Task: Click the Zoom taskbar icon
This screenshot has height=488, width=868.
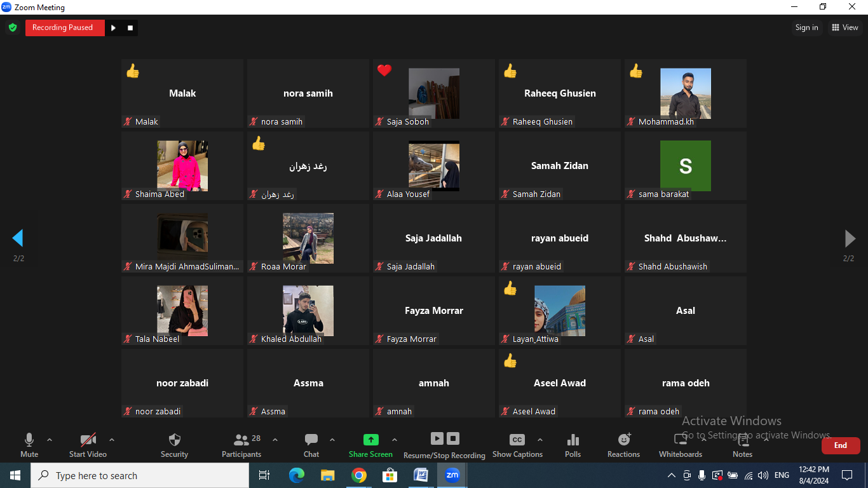Action: (x=452, y=475)
